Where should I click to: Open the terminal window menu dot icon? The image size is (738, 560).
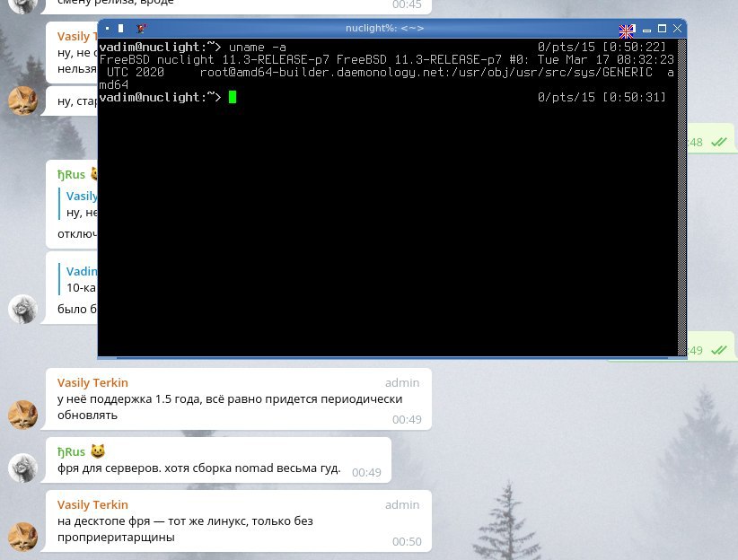click(108, 29)
